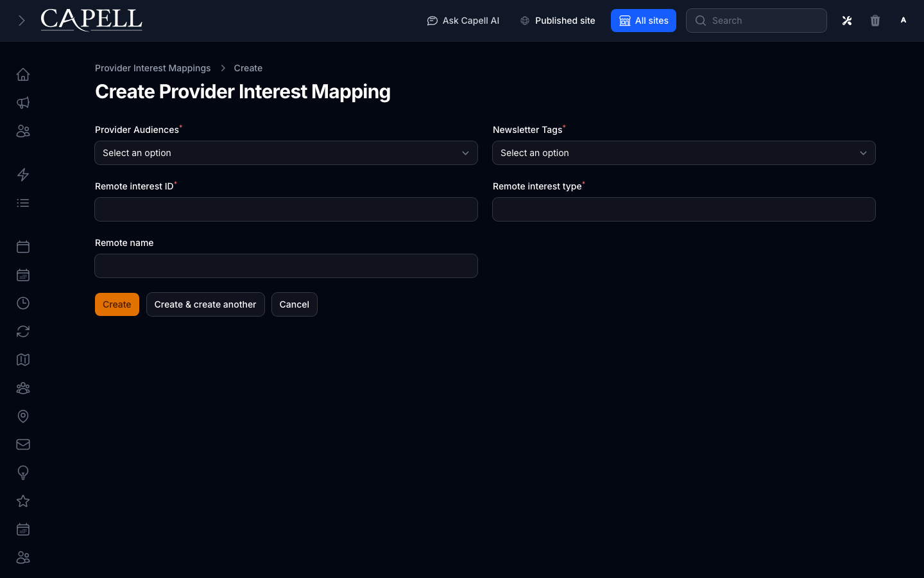Go to Provider Interest Mappings breadcrumb

(153, 68)
